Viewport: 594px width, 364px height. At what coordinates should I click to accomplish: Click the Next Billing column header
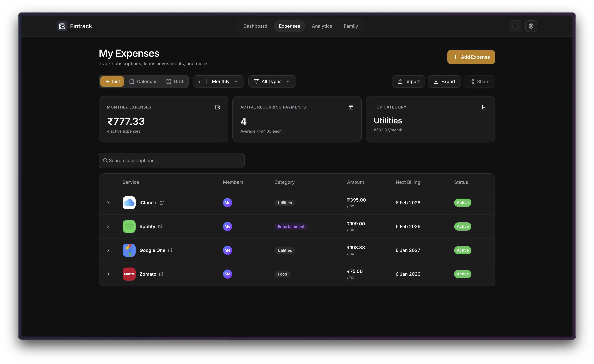pyautogui.click(x=408, y=182)
